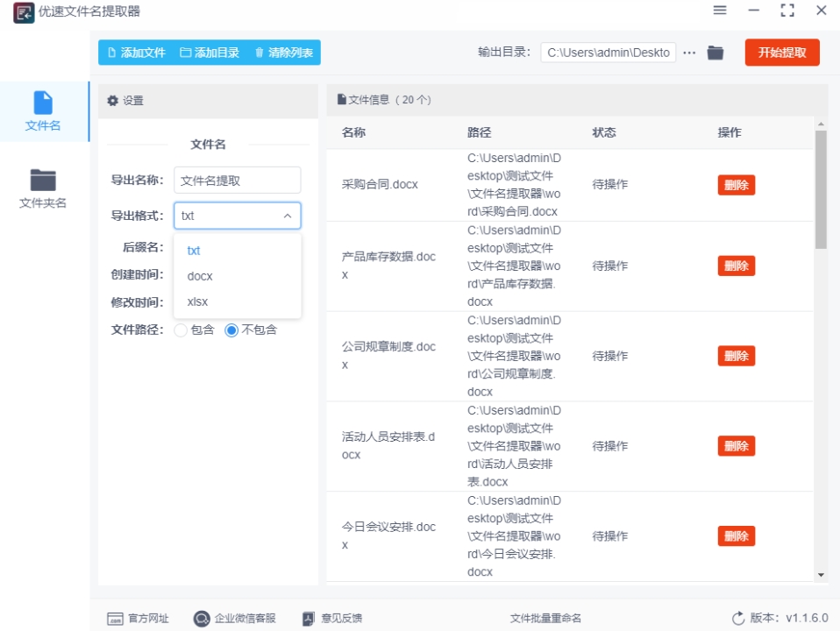Click the 状态 column header
The width and height of the screenshot is (840, 631).
tap(604, 132)
